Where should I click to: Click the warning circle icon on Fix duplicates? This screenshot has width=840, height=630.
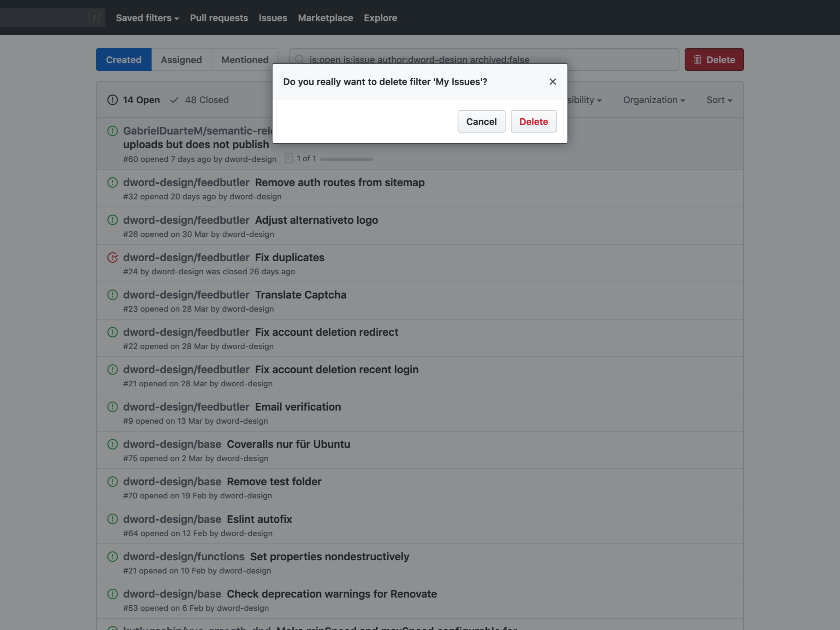[112, 258]
